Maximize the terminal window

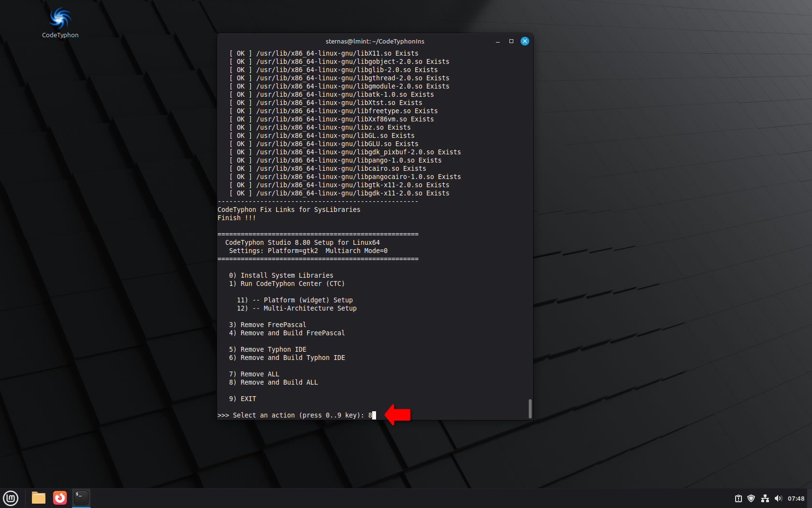(511, 41)
